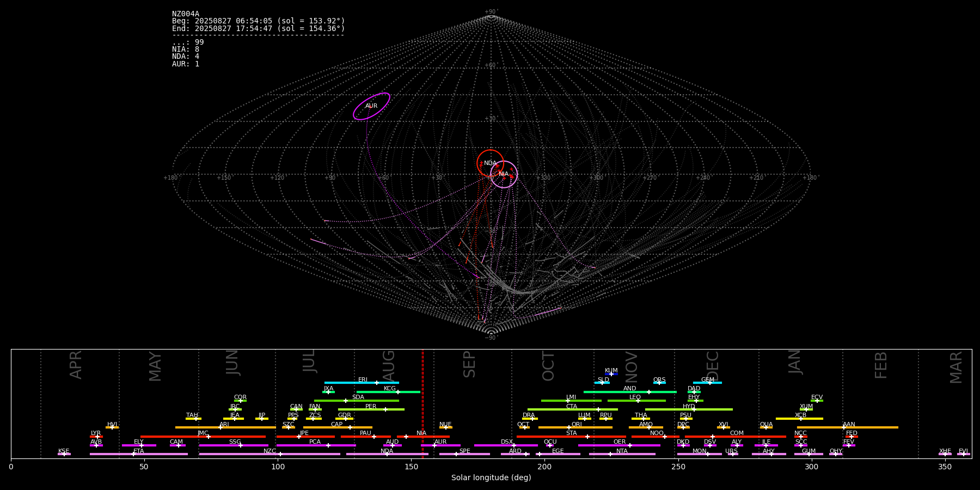Click the SEP month label

469,364
